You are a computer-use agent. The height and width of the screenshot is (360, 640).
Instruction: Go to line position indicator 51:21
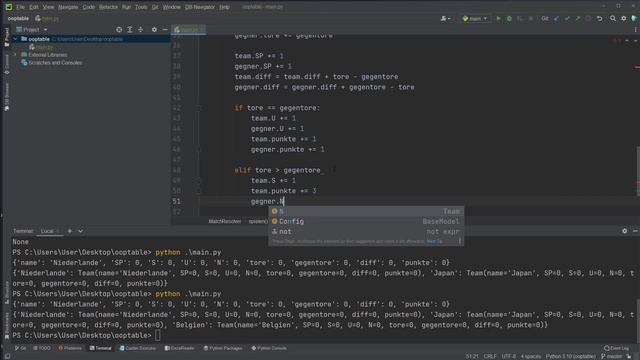click(x=472, y=356)
